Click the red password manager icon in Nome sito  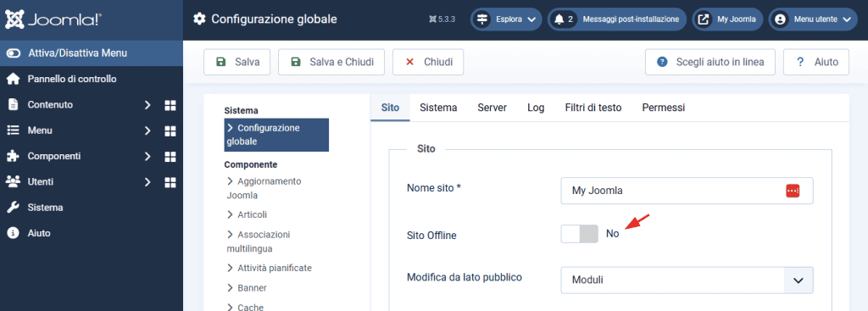point(793,191)
